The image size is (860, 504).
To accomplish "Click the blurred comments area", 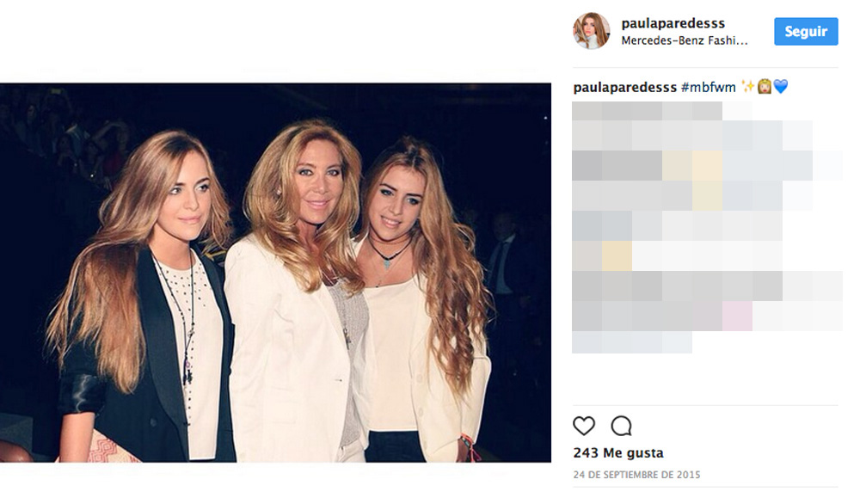I will click(707, 228).
